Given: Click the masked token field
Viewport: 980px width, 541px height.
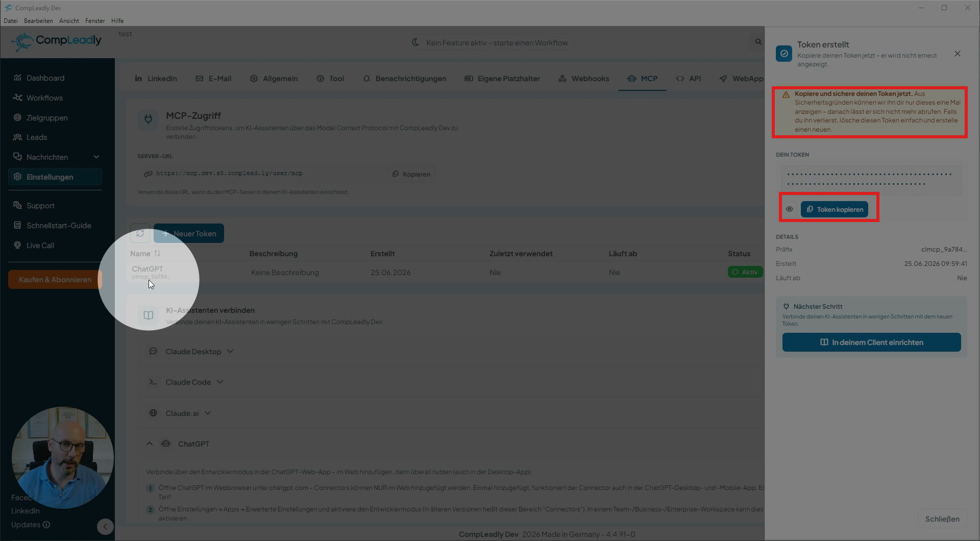Looking at the screenshot, I should tap(871, 180).
